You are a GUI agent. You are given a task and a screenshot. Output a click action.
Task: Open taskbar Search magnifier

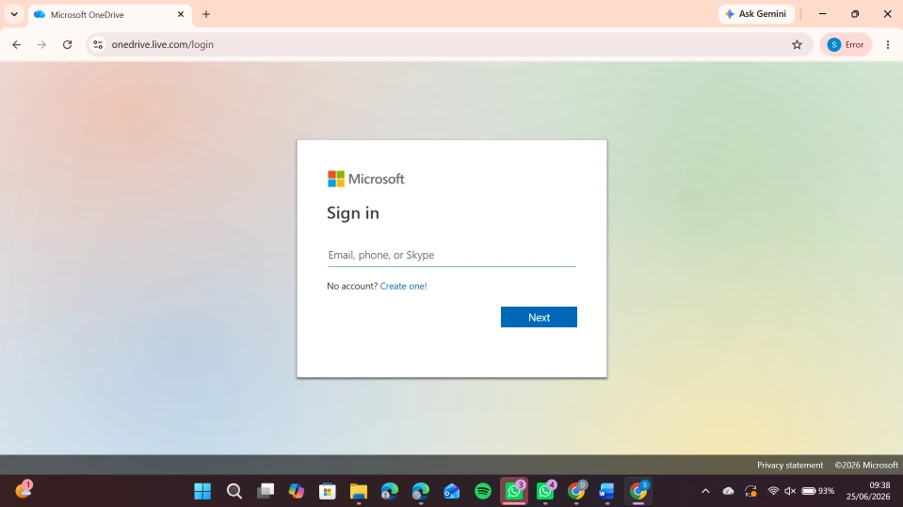234,491
